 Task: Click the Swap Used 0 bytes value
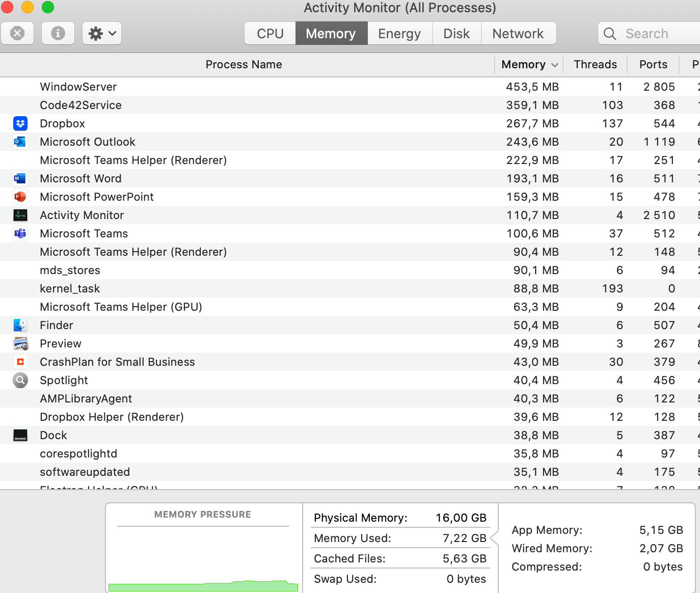point(466,579)
